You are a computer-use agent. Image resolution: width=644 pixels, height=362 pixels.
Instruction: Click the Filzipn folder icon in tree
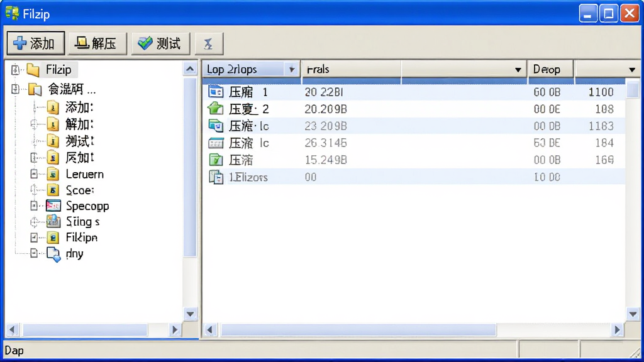click(53, 237)
